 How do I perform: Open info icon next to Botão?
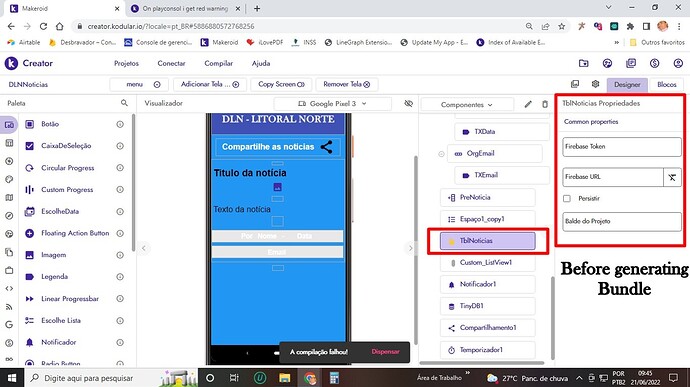(120, 125)
